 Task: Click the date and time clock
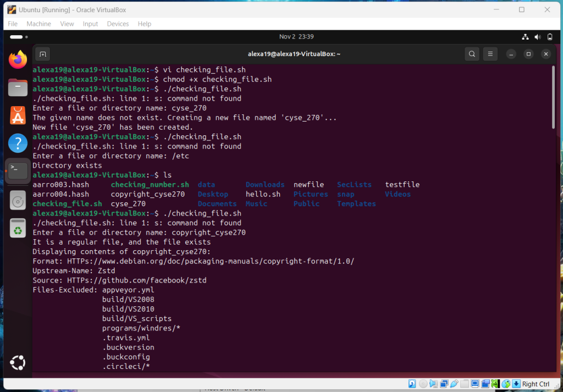click(296, 37)
